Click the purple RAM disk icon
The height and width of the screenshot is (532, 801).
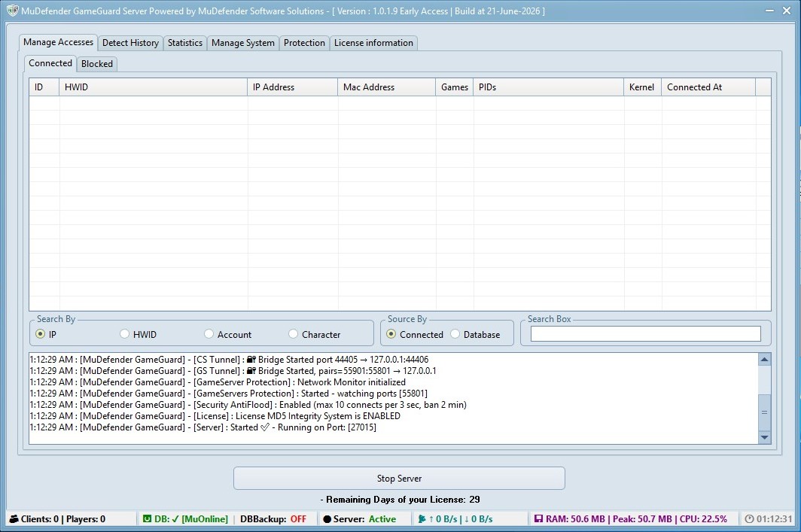pos(538,518)
